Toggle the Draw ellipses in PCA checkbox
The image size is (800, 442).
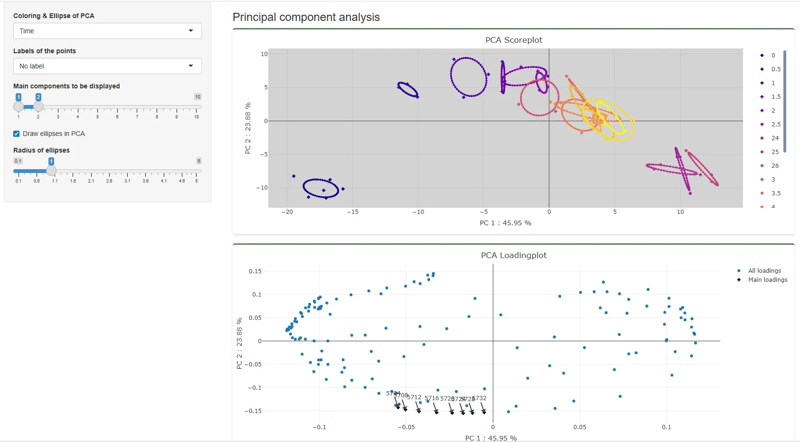(16, 133)
